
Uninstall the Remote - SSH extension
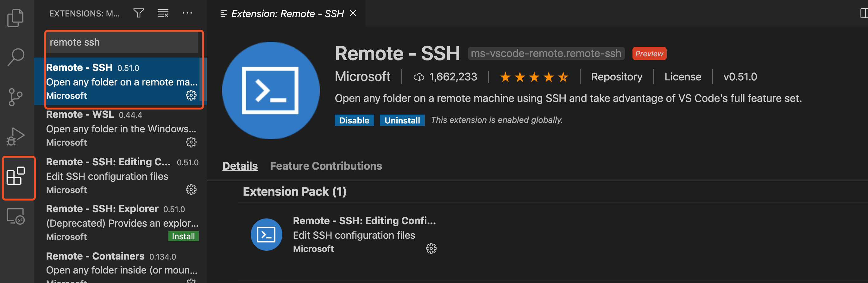(402, 120)
